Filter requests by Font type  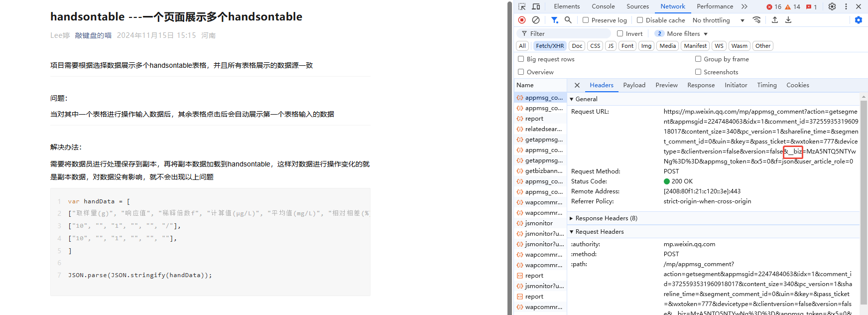pyautogui.click(x=627, y=46)
